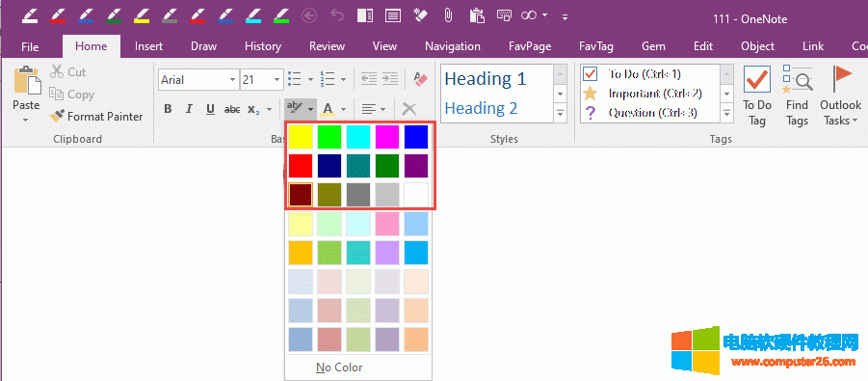This screenshot has height=381, width=868.
Task: Toggle subscript formatting
Action: [253, 109]
